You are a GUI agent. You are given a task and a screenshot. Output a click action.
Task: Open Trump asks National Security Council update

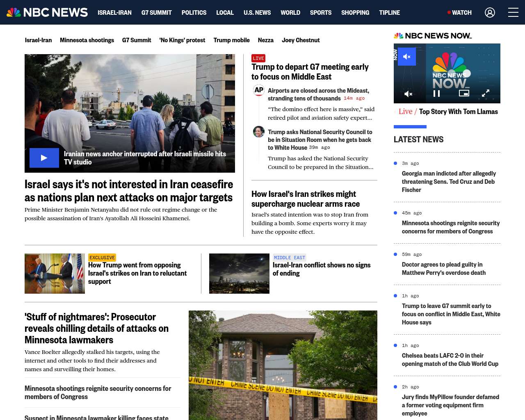(x=320, y=139)
